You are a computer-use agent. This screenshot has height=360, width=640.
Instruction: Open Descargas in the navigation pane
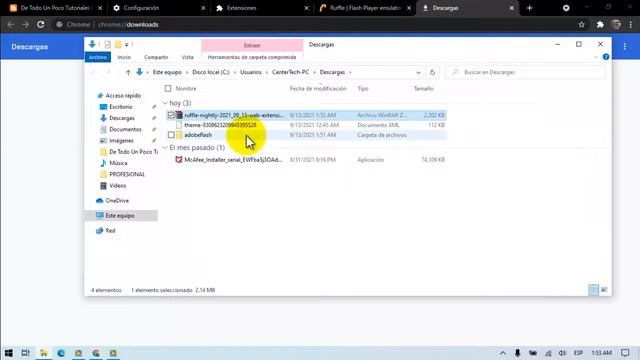(x=122, y=118)
